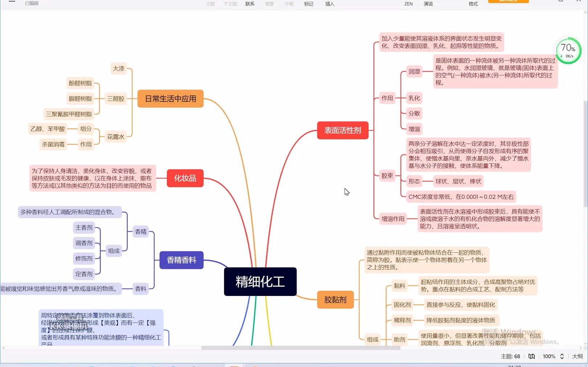Select the 大漆 subtopic
Screen dimensions: 588x367
pos(119,68)
